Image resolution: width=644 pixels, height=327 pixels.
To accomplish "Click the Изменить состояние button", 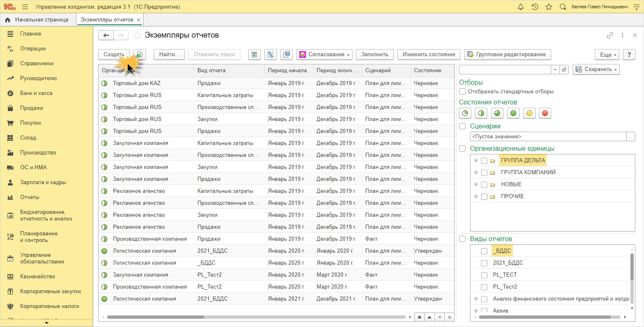I will click(x=429, y=54).
